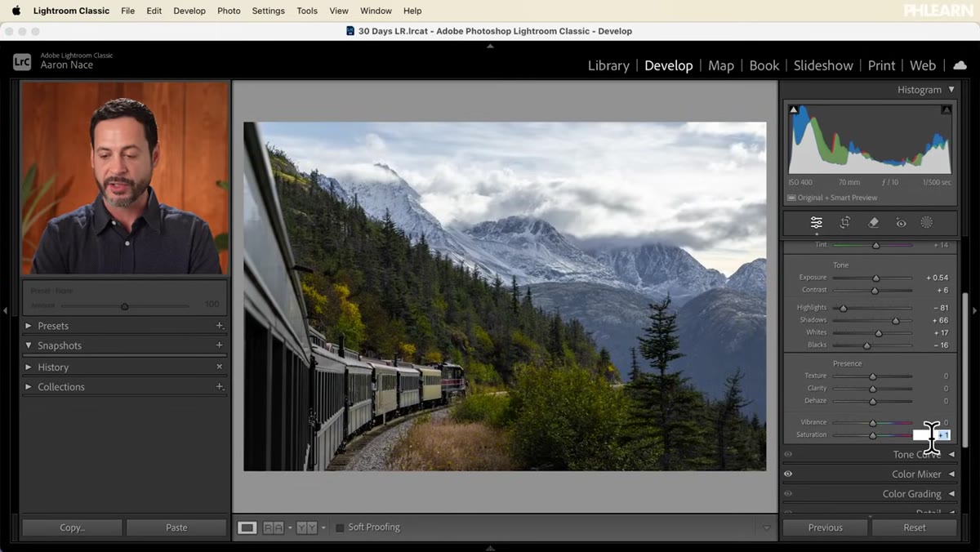The height and width of the screenshot is (552, 980).
Task: Open the Masking tool
Action: 927,222
